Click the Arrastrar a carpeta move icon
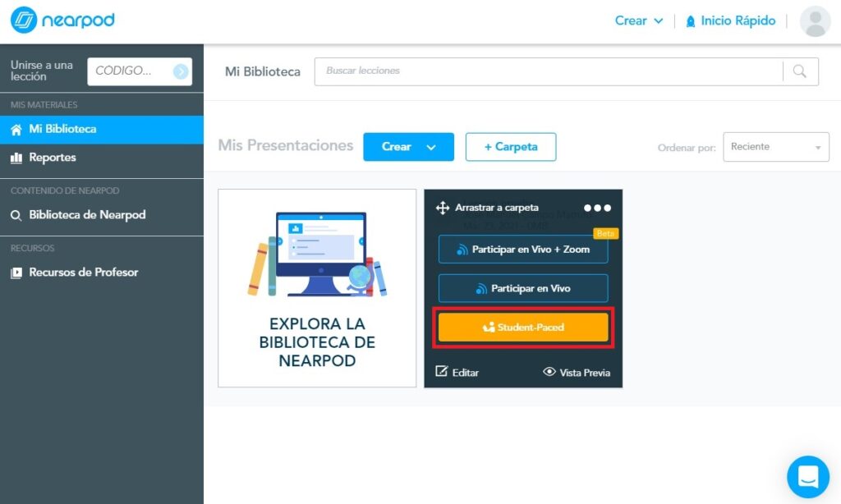The height and width of the screenshot is (504, 841). (x=443, y=208)
